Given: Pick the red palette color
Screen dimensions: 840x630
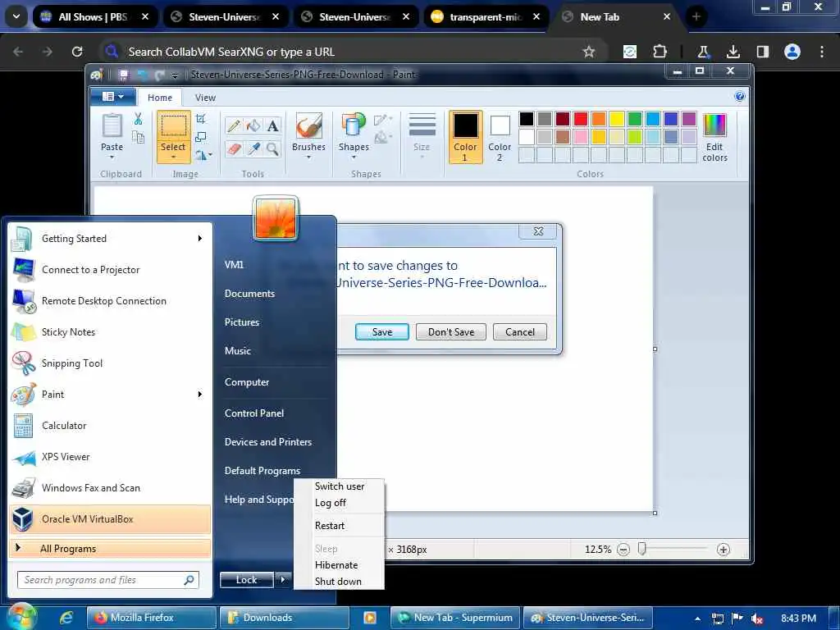Looking at the screenshot, I should [x=580, y=118].
